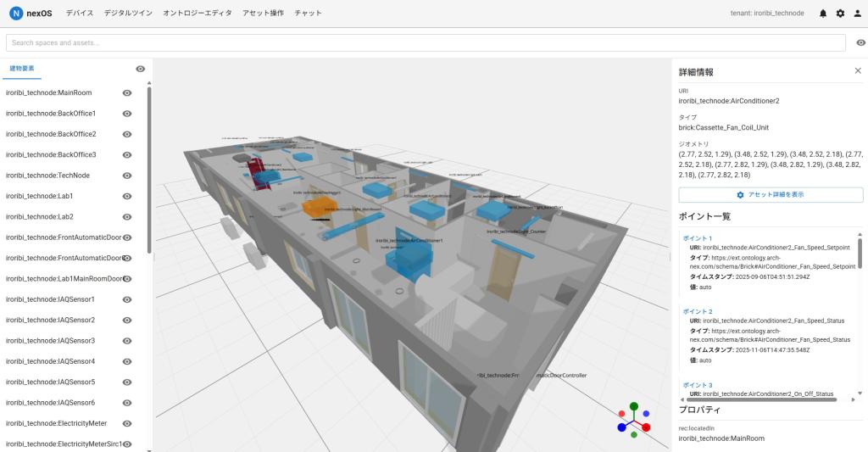Toggle visibility of BackOffice2
The image size is (868, 452).
[127, 134]
